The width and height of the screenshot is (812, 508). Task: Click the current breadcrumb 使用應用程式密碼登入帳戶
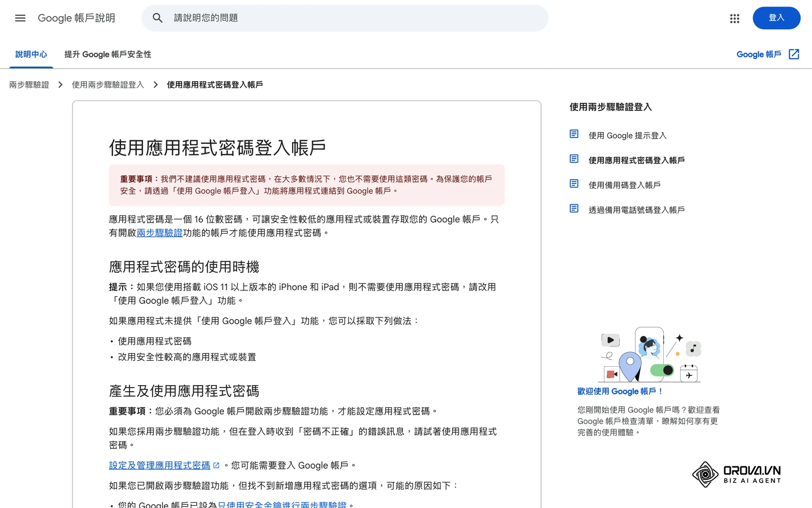pyautogui.click(x=215, y=85)
